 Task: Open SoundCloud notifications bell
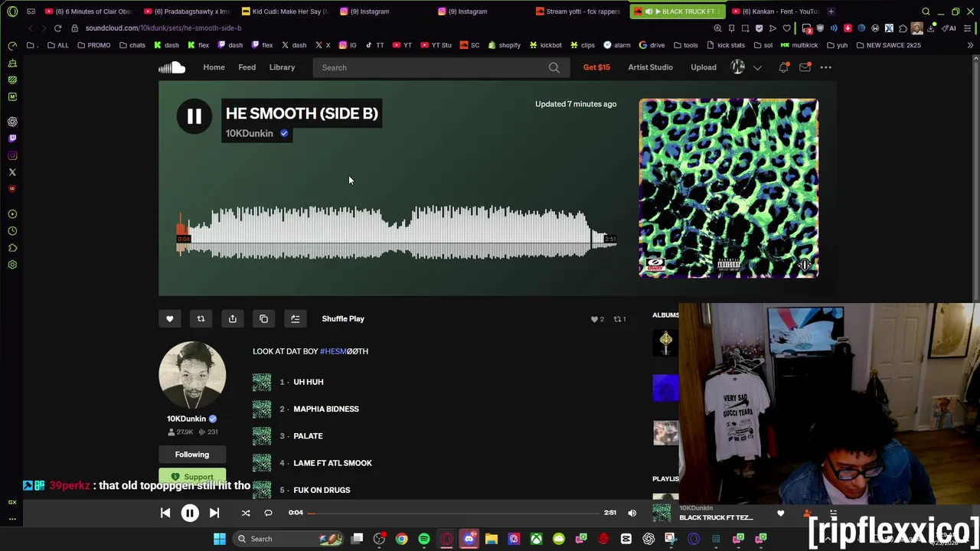[x=783, y=67]
